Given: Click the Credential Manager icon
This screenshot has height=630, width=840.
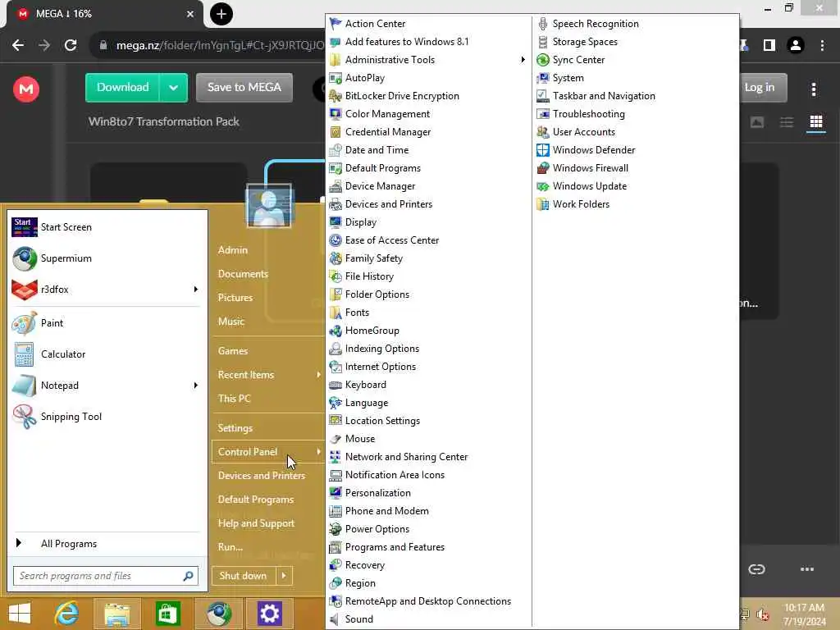Looking at the screenshot, I should [x=336, y=132].
